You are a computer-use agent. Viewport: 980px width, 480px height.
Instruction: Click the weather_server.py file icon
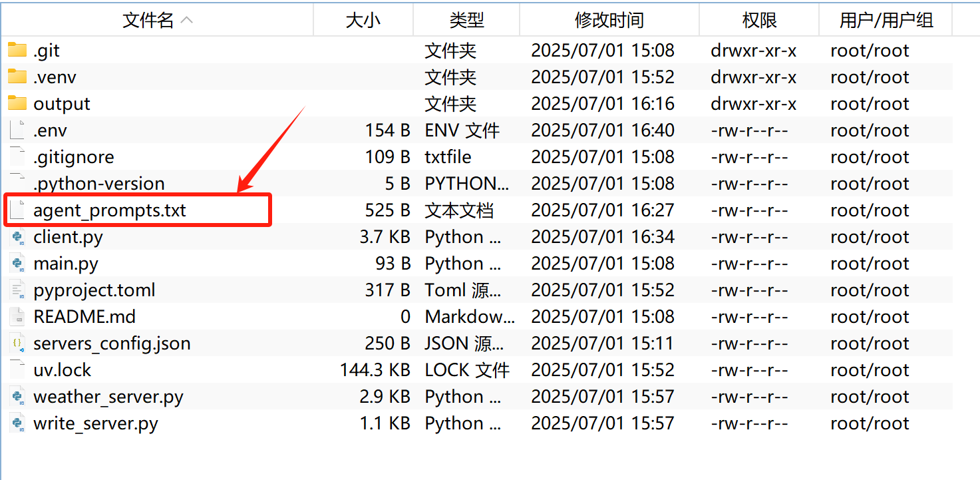point(18,397)
